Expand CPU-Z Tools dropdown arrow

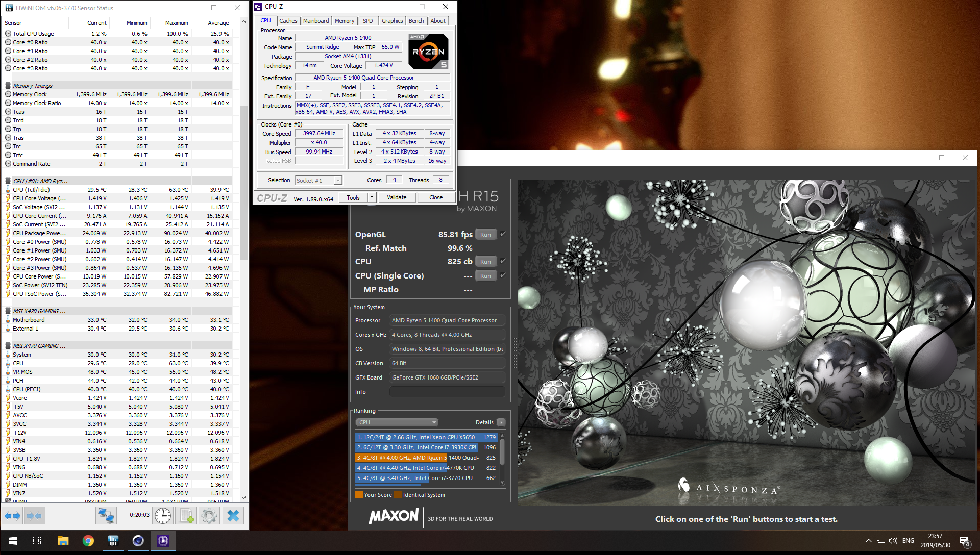point(372,197)
